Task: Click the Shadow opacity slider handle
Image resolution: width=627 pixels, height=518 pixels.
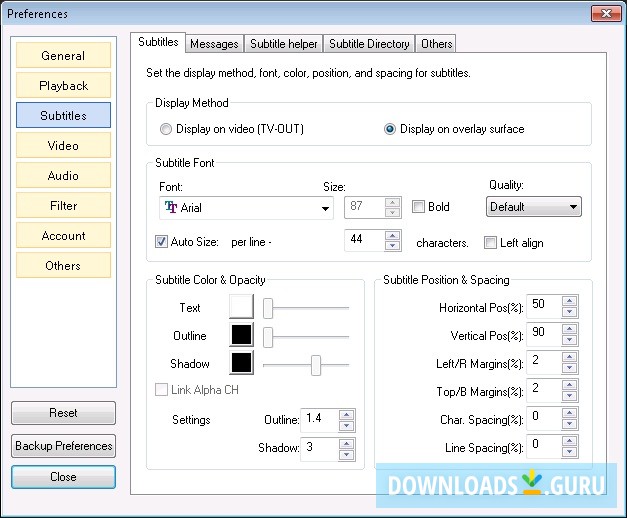Action: (x=316, y=365)
